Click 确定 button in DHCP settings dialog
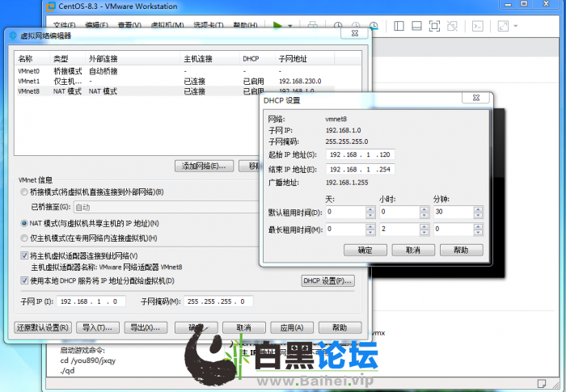The height and width of the screenshot is (392, 566). point(365,251)
